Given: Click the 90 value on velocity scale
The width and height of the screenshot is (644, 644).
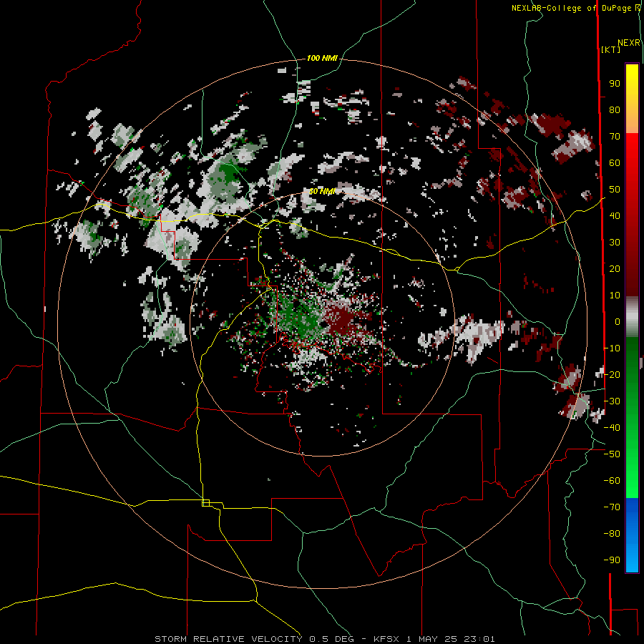Looking at the screenshot, I should coord(615,84).
